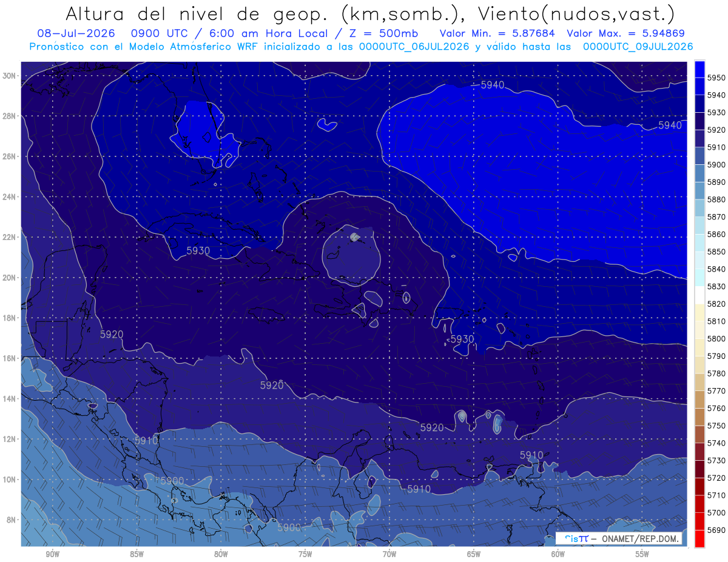Click the 18N latitude axis label
The width and height of the screenshot is (728, 562).
[9, 318]
